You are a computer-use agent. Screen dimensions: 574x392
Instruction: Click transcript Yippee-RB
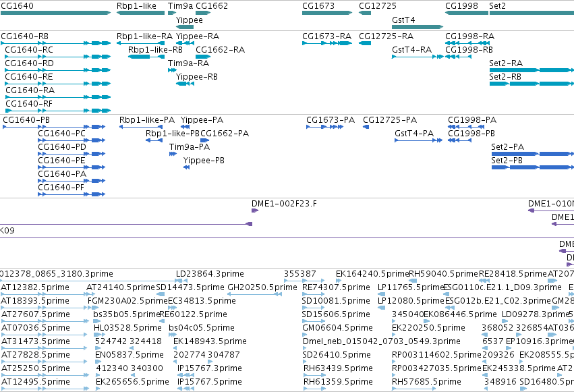coord(185,84)
